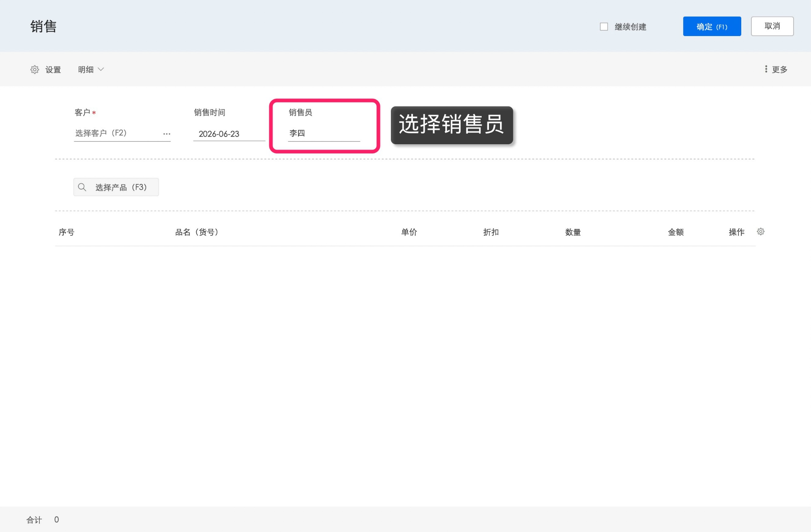
Task: Click the 数量 column header
Action: click(x=573, y=232)
